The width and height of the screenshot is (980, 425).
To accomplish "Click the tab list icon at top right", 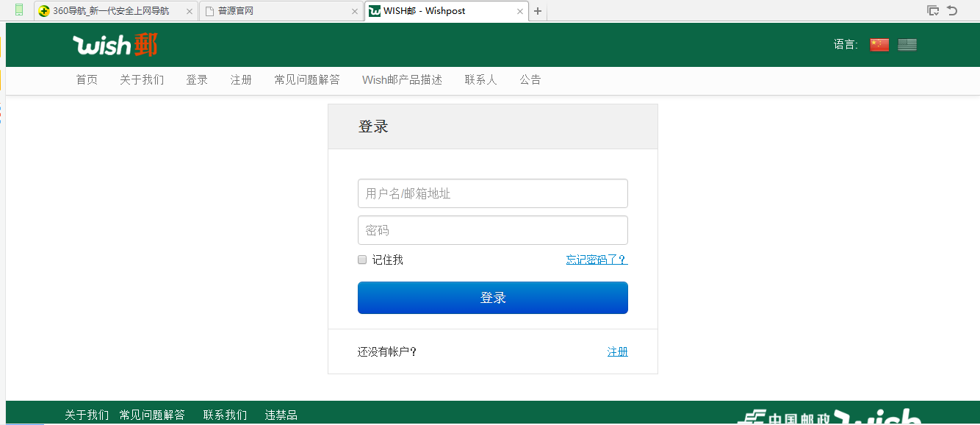I will point(933,10).
